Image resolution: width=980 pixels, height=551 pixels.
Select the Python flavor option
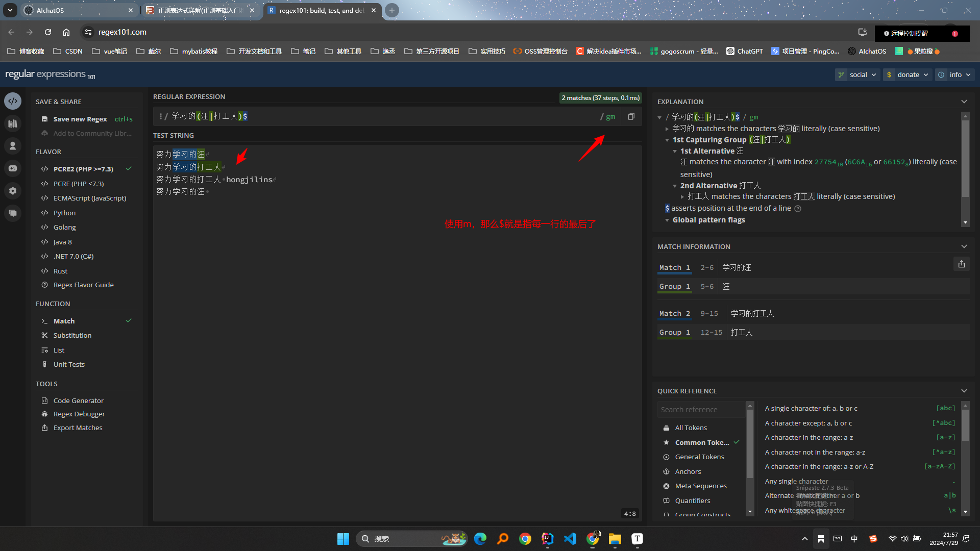(64, 213)
